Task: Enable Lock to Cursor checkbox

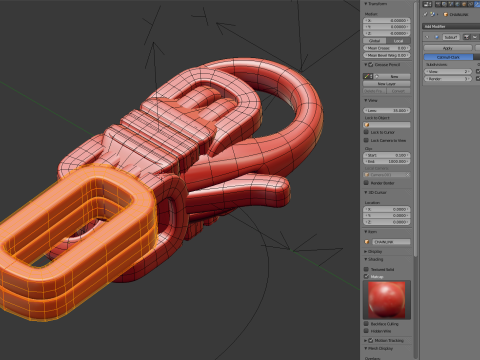Action: coord(366,132)
